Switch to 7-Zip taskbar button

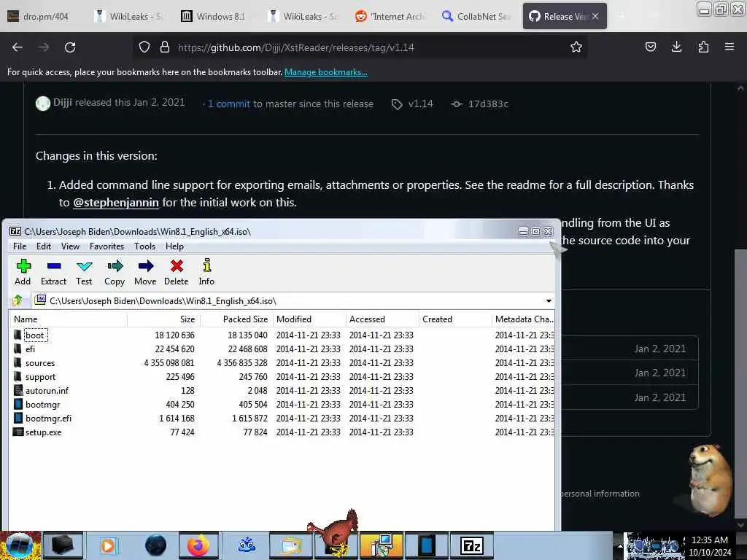472,545
